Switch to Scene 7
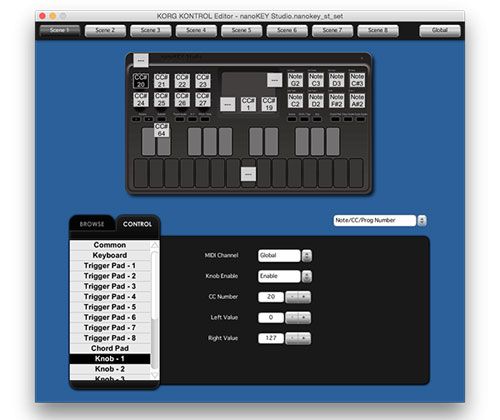The image size is (500, 420). [332, 30]
